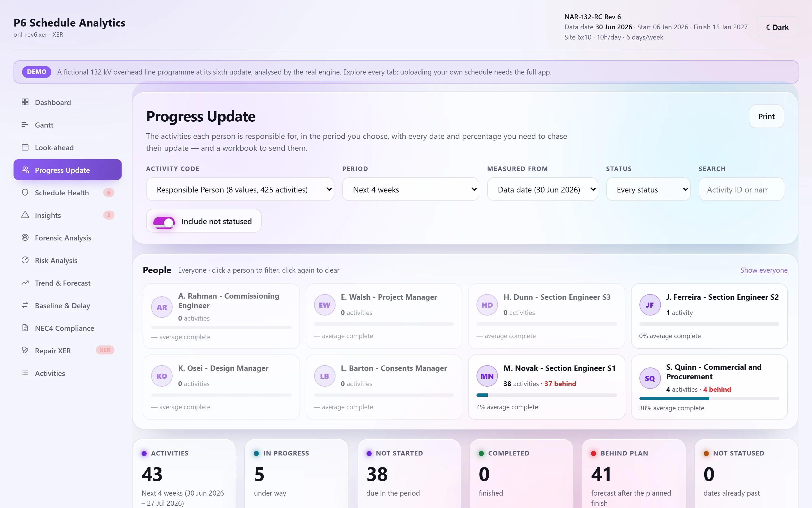Screen dimensions: 812x508
Task: Open the Status dropdown showing Every status
Action: 648,189
